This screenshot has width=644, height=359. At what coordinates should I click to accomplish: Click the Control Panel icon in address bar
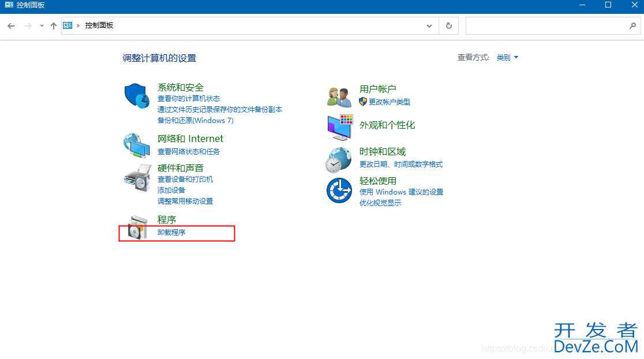point(68,25)
